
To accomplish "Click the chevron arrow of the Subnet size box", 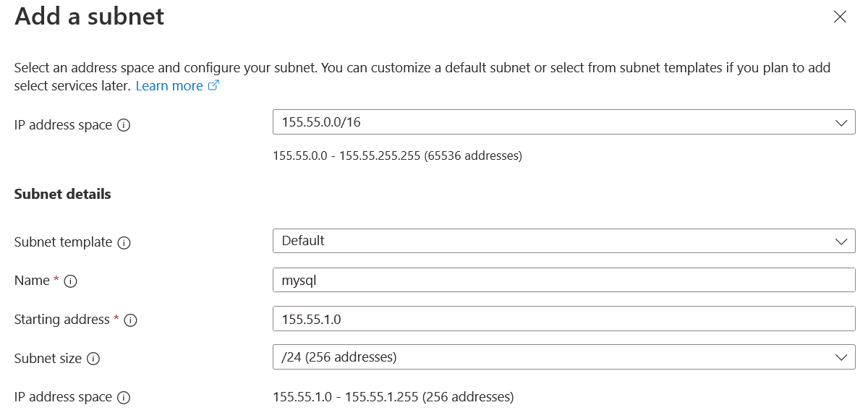I will (x=841, y=357).
